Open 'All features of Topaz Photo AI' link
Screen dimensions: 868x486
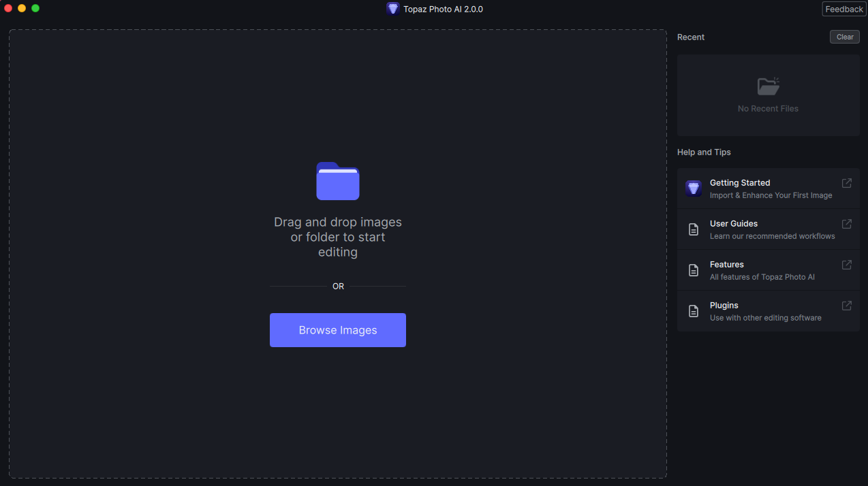(762, 277)
